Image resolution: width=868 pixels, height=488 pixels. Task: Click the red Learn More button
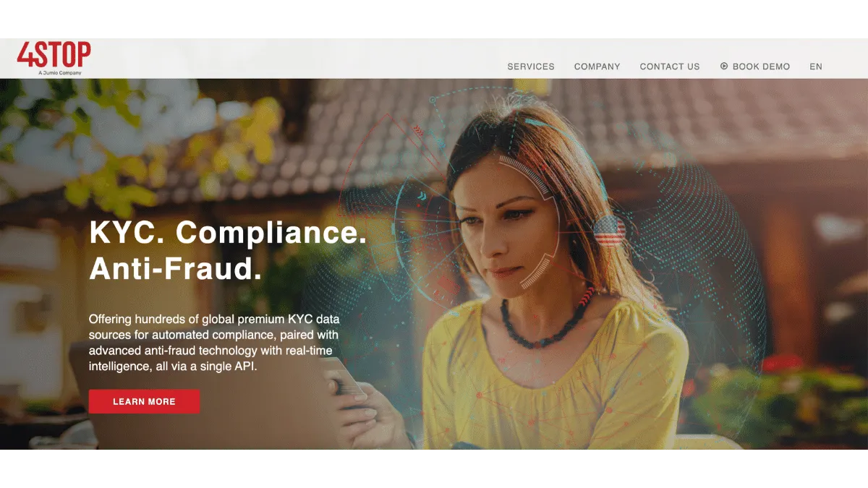coord(144,401)
